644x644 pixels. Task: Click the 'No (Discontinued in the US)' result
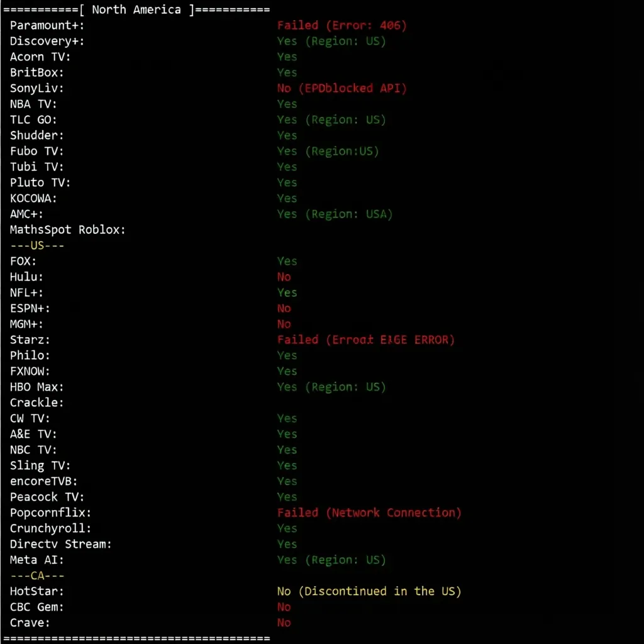coord(369,591)
